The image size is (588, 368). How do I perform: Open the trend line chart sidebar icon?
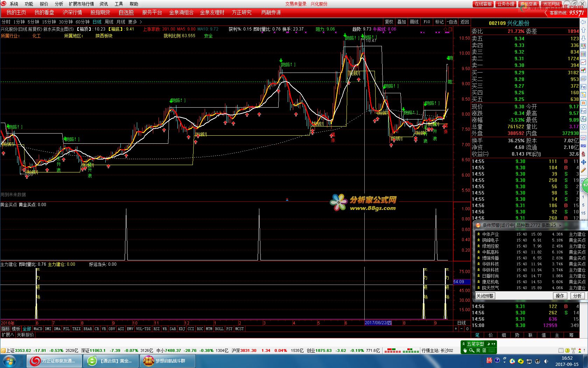point(583,62)
